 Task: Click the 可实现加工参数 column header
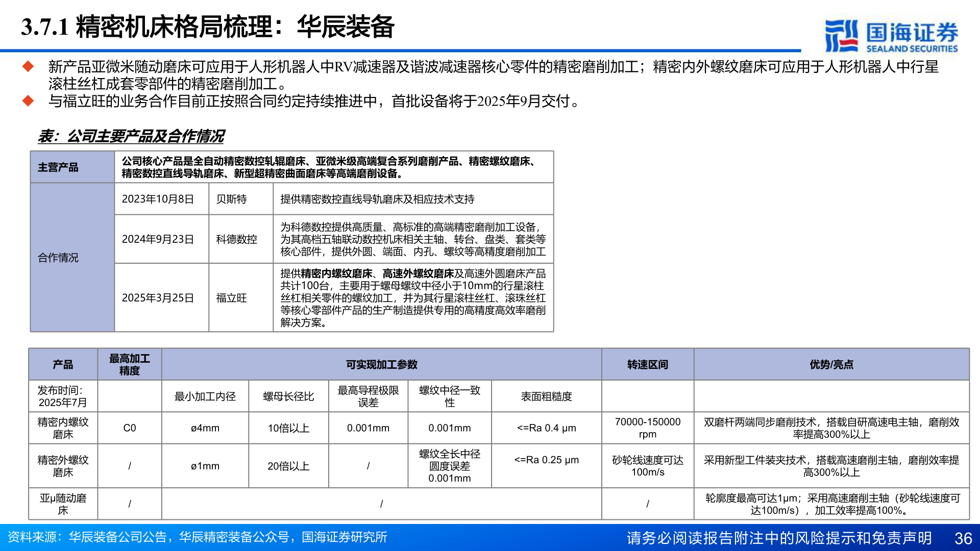[382, 365]
